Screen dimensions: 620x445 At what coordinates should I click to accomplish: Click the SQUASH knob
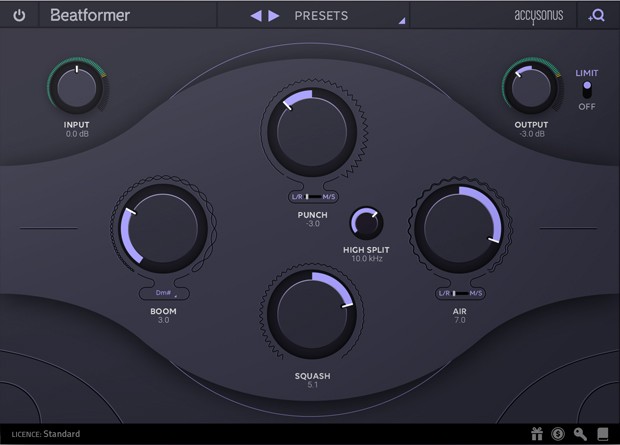(x=312, y=314)
